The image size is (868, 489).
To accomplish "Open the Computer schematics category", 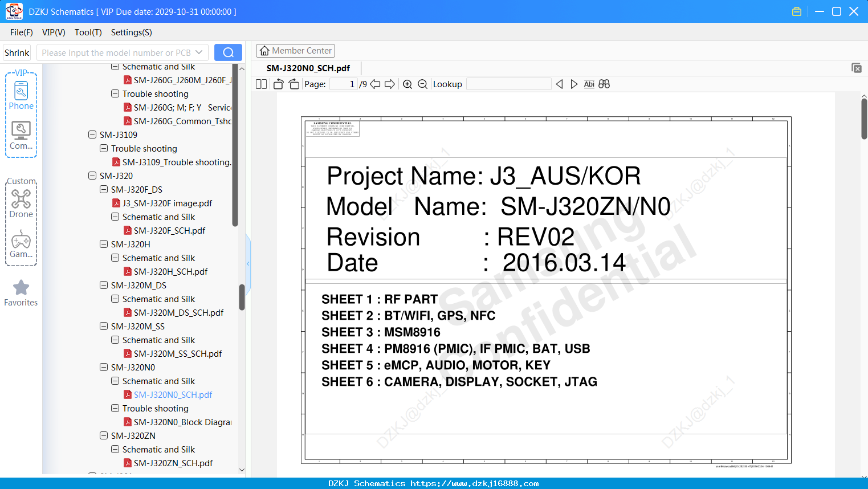I will [21, 136].
